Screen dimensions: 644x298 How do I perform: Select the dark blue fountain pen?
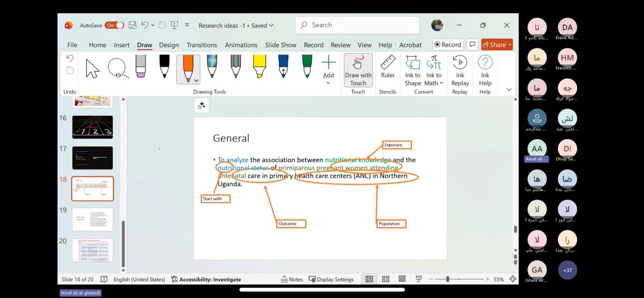coord(283,66)
